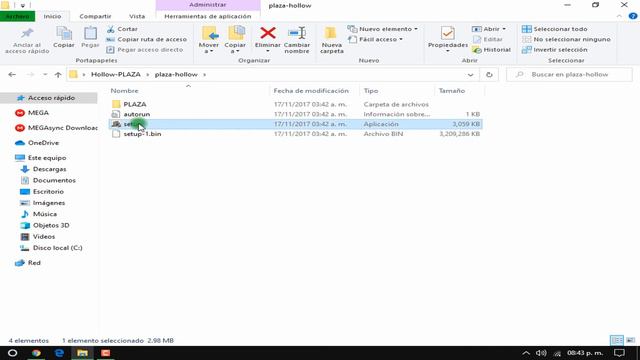Open Edge from the taskbar

(x=59, y=353)
